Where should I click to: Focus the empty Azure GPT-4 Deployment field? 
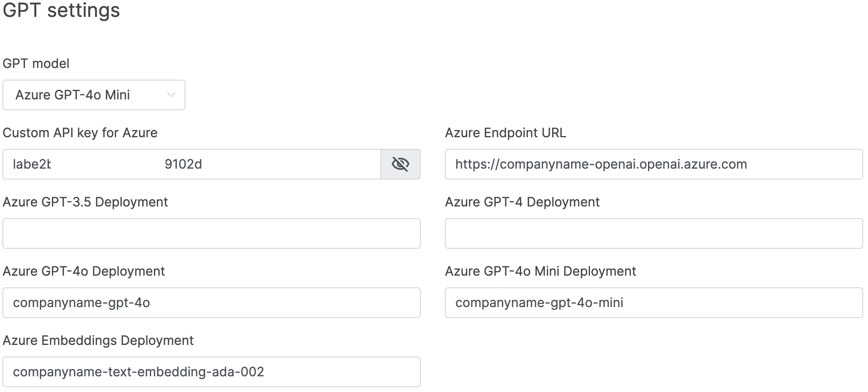[x=654, y=233]
